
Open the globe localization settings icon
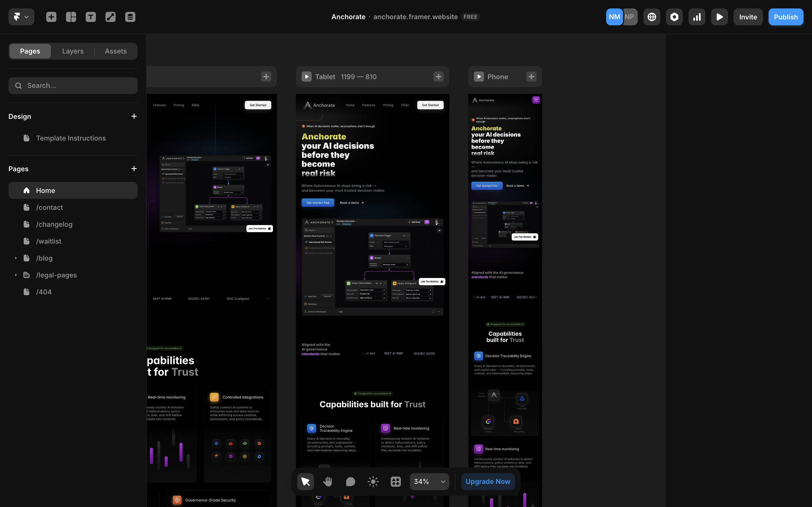(x=652, y=17)
